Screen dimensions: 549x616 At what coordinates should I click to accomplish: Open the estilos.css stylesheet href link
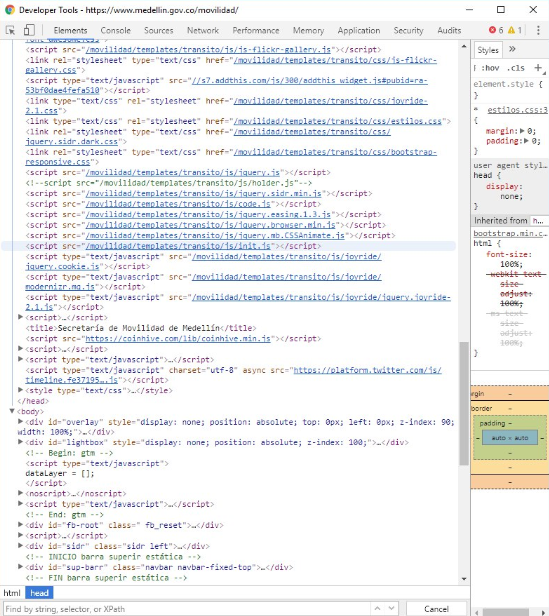click(338, 121)
